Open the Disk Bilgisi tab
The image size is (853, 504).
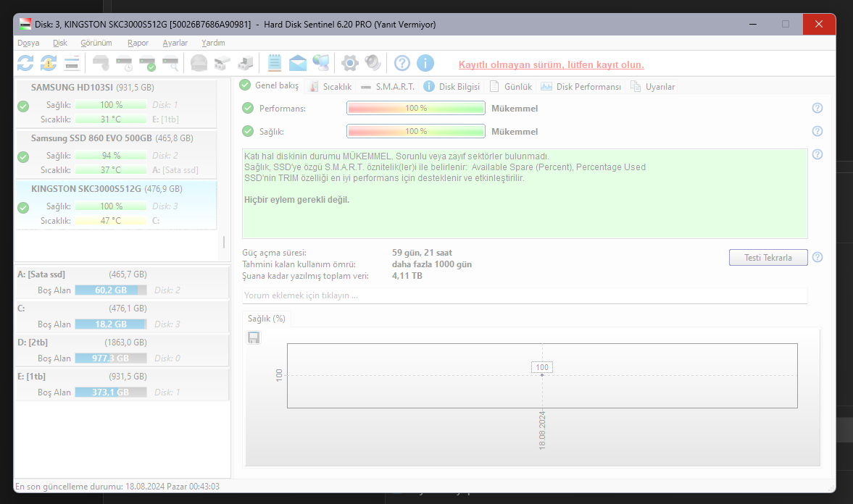452,86
